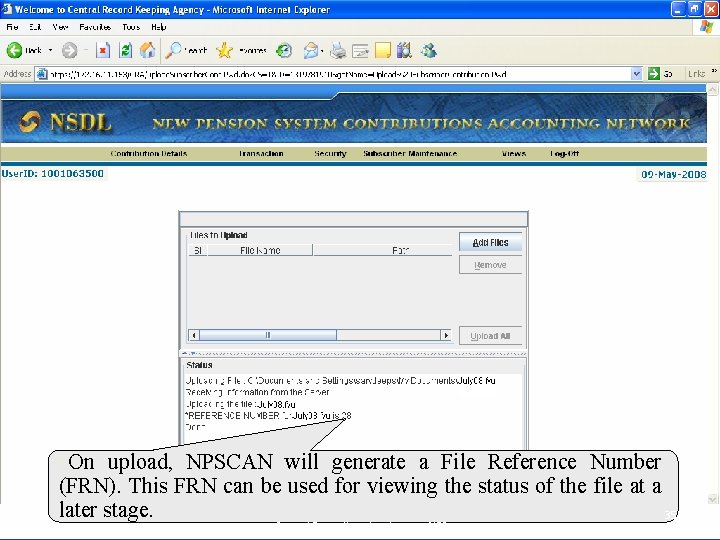
Task: Click the Log-Off menu item
Action: [x=564, y=153]
